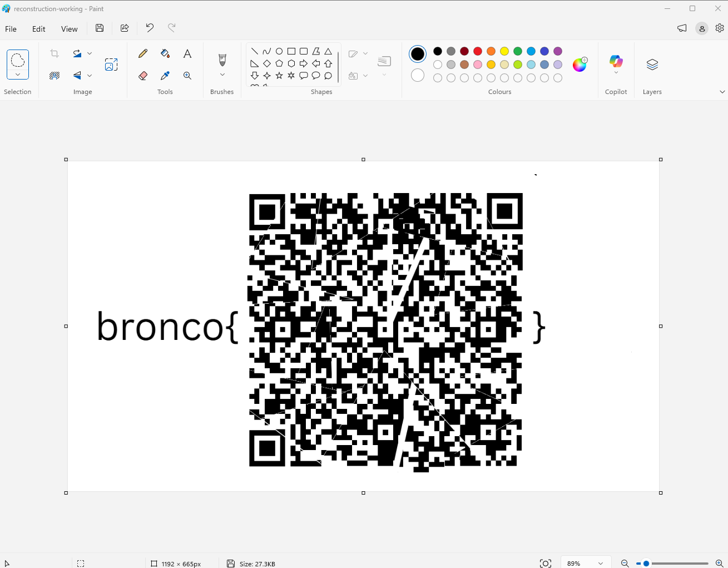The height and width of the screenshot is (568, 728).
Task: Open Settings gear icon
Action: tap(720, 28)
